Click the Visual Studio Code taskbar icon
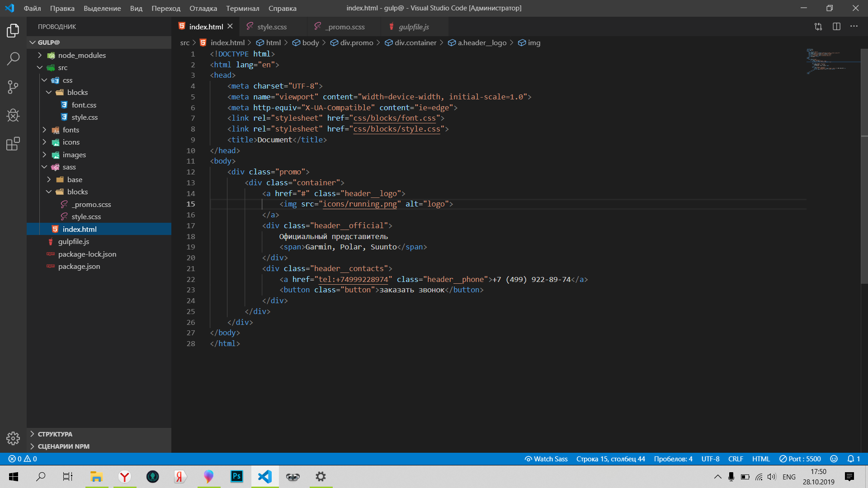This screenshot has width=868, height=488. [x=264, y=477]
